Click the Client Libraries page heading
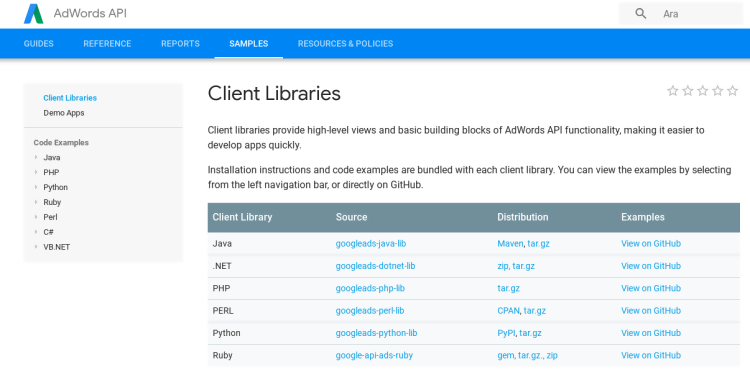Image resolution: width=750 pixels, height=377 pixels. point(274,93)
